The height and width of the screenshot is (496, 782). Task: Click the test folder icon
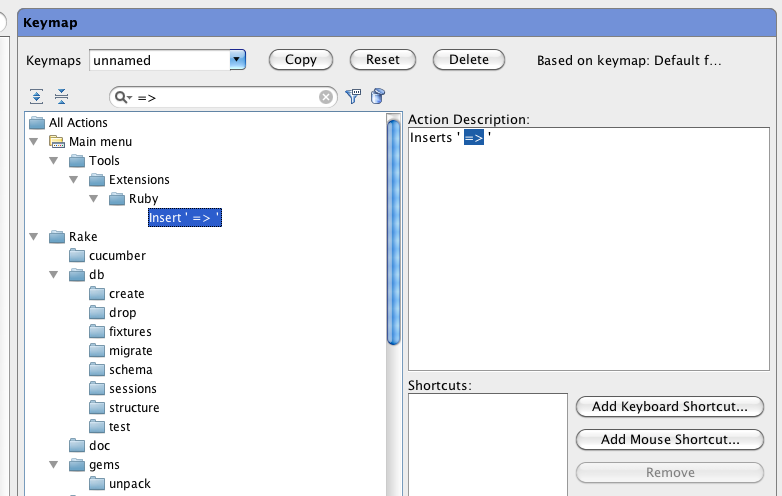point(97,427)
